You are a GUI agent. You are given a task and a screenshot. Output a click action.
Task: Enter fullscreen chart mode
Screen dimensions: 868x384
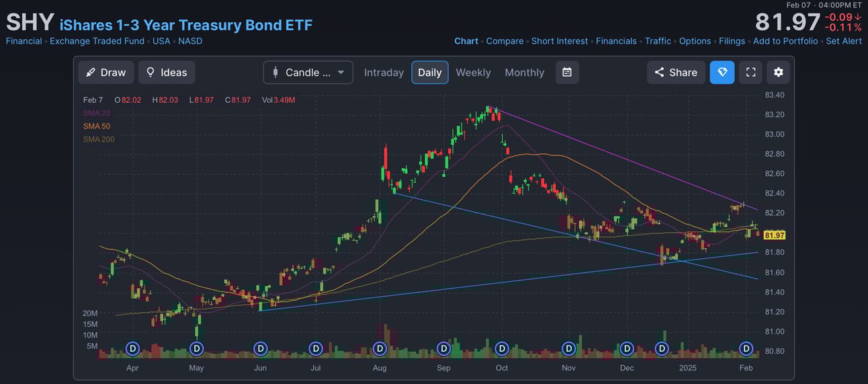click(751, 73)
